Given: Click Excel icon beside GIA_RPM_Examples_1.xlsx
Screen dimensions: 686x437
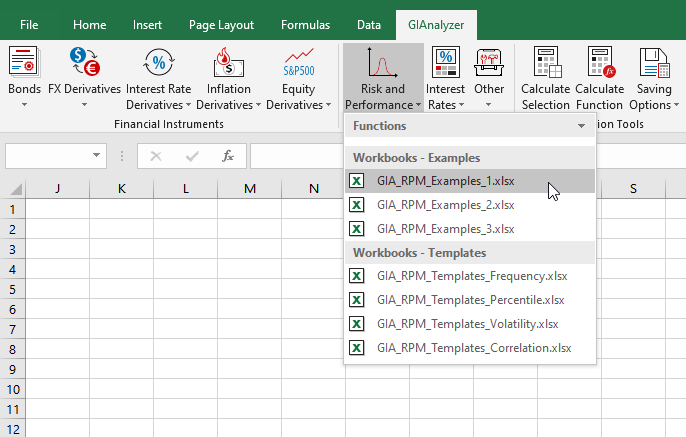Looking at the screenshot, I should (357, 181).
